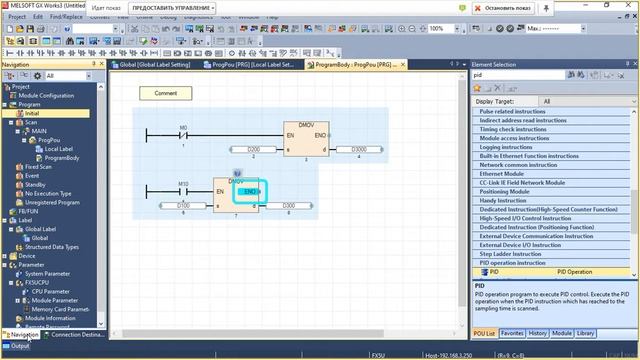Collapse the Global Label tree node
640x360 pixels.
click(x=11, y=229)
